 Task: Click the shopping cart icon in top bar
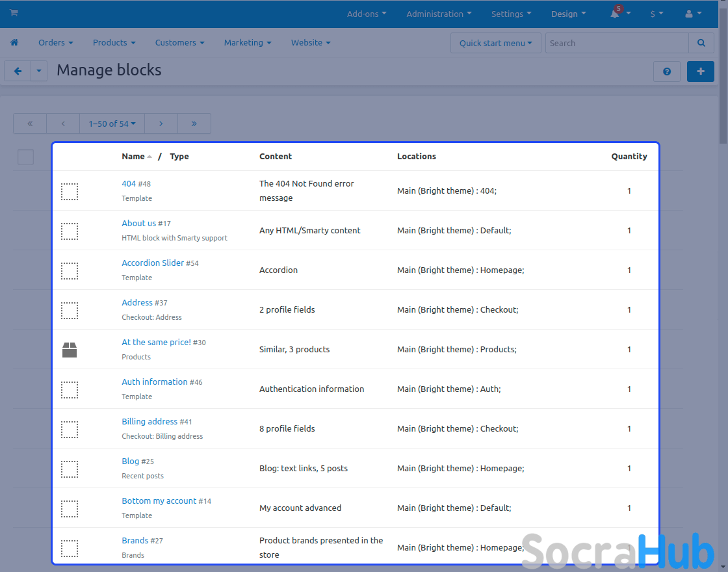coord(14,13)
